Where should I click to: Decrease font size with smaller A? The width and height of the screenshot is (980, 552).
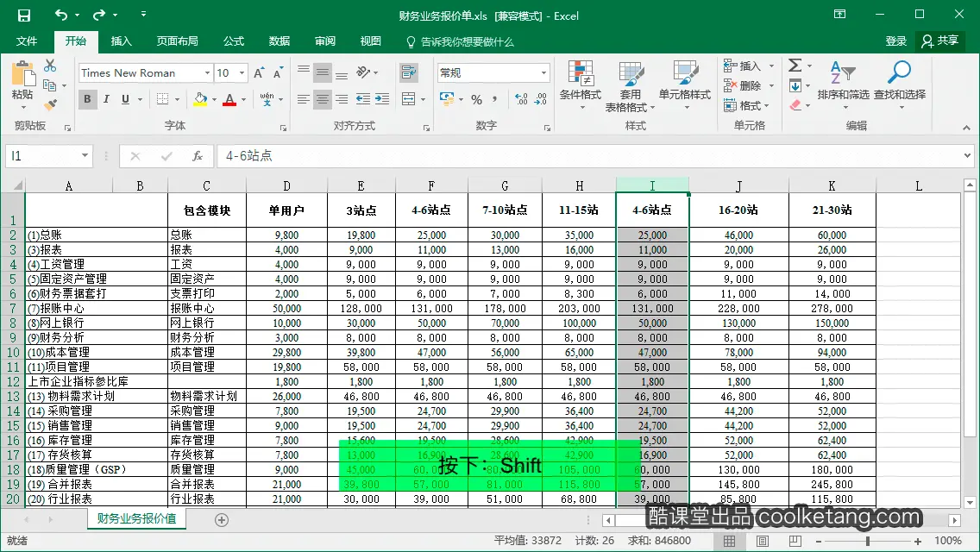coord(278,73)
